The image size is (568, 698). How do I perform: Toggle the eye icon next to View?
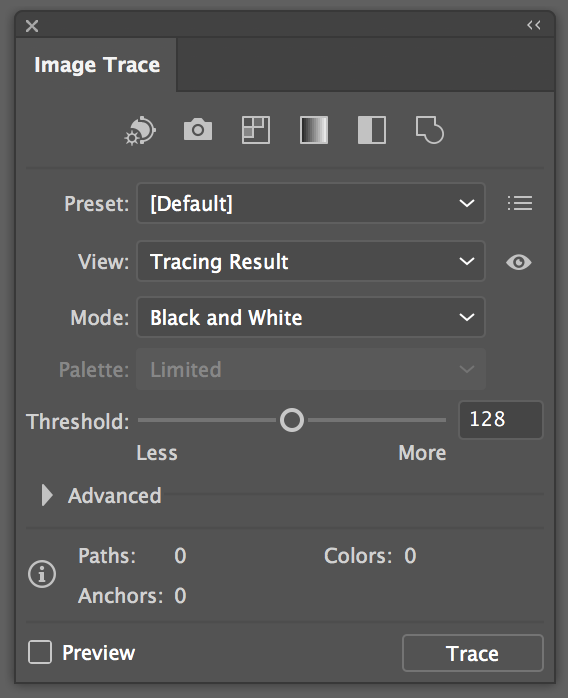[519, 262]
